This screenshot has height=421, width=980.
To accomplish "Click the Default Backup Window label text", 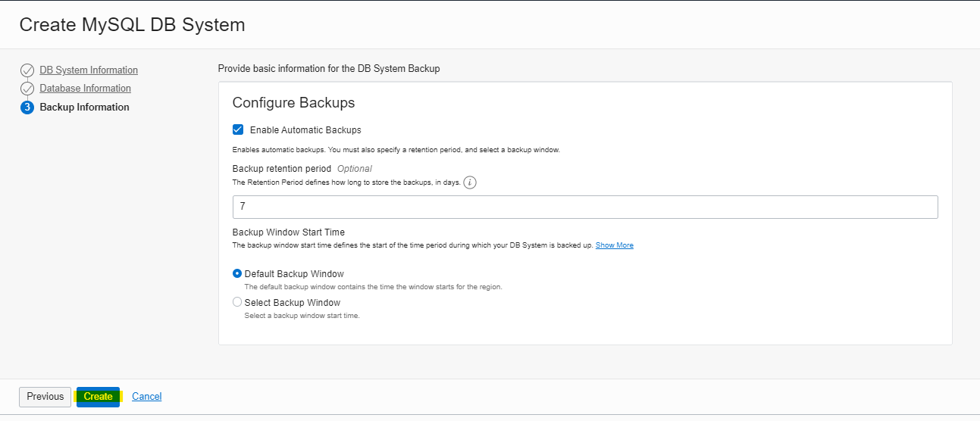I will tap(294, 273).
